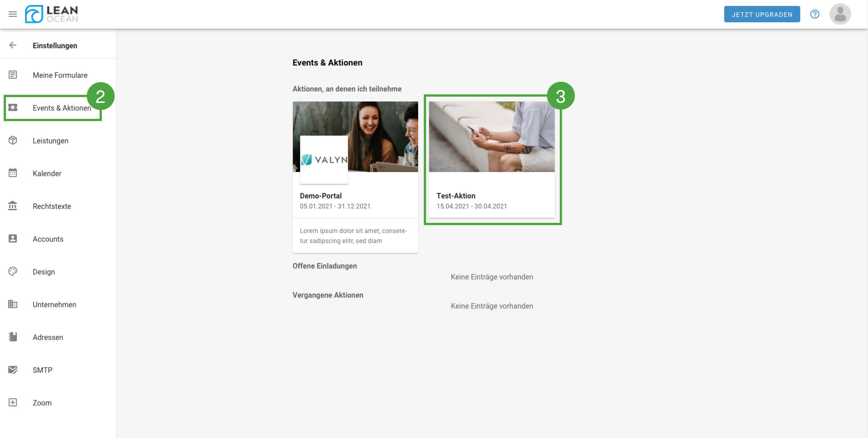Image resolution: width=868 pixels, height=438 pixels.
Task: Click the Design palette icon
Action: 13,271
